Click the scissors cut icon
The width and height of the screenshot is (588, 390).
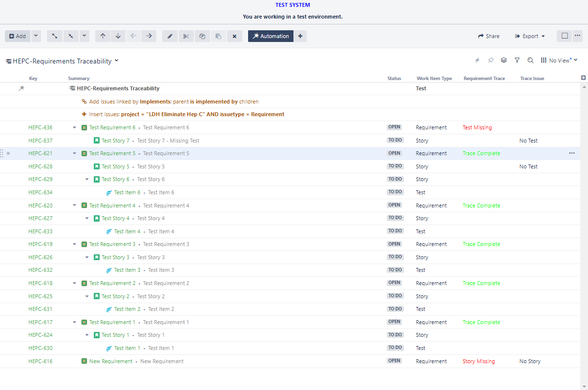click(x=186, y=36)
